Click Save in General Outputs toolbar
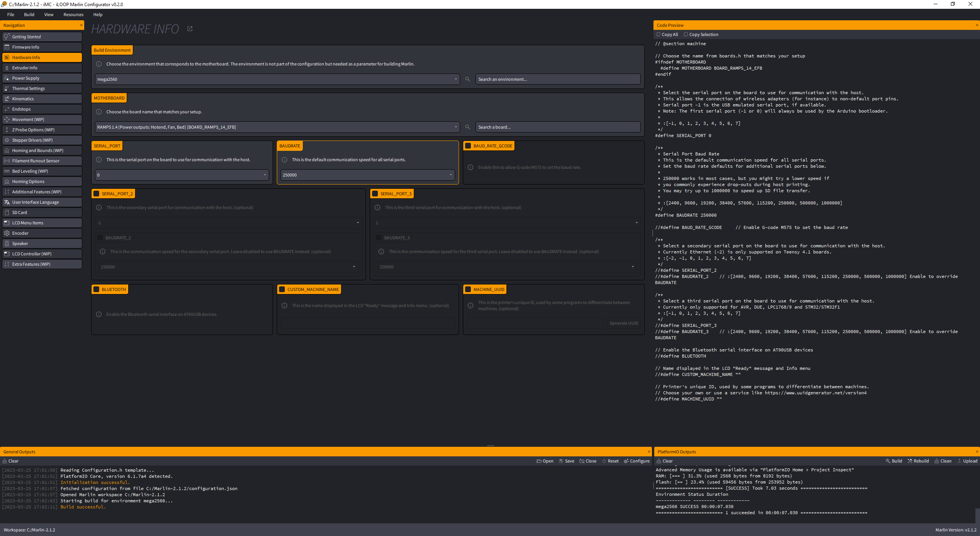The width and height of the screenshot is (980, 536). pyautogui.click(x=567, y=461)
